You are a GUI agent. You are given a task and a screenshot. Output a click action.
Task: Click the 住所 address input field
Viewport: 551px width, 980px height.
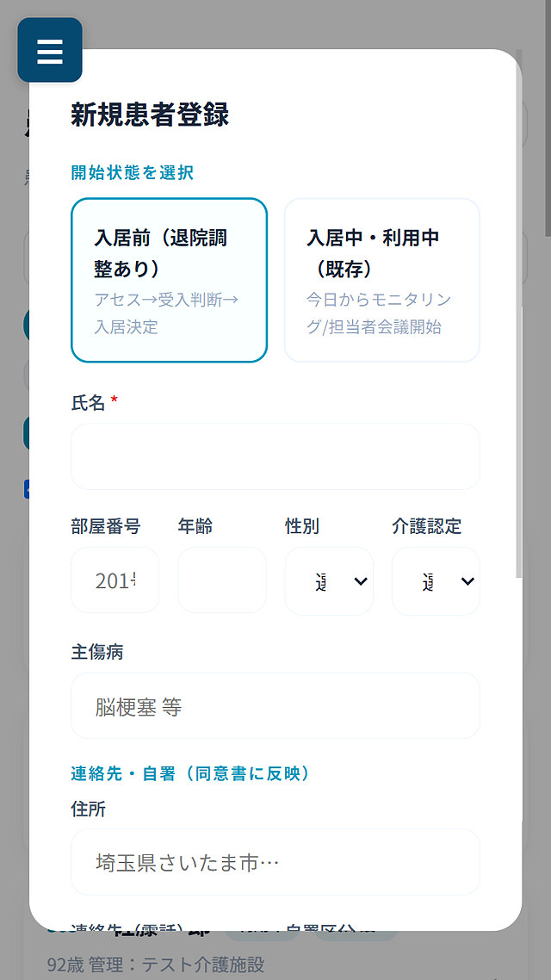(275, 863)
